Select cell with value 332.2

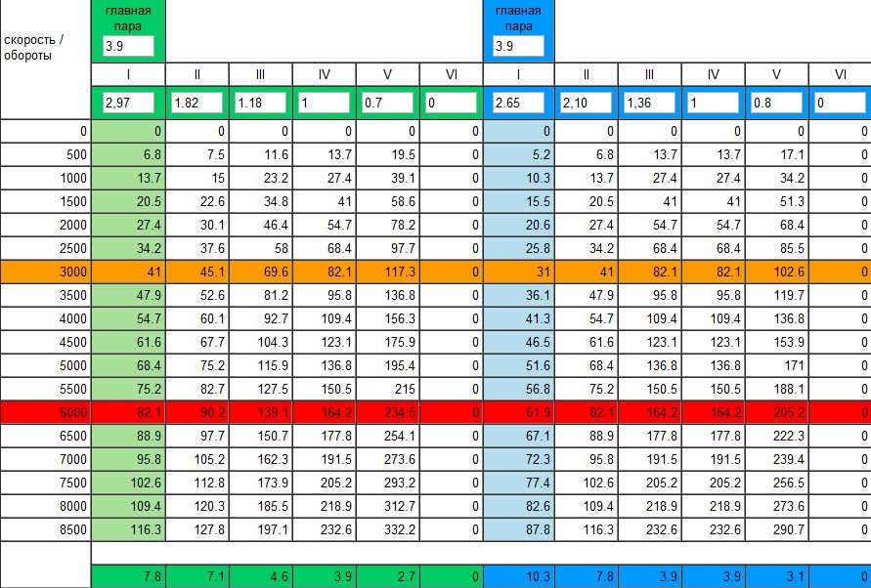coord(388,529)
